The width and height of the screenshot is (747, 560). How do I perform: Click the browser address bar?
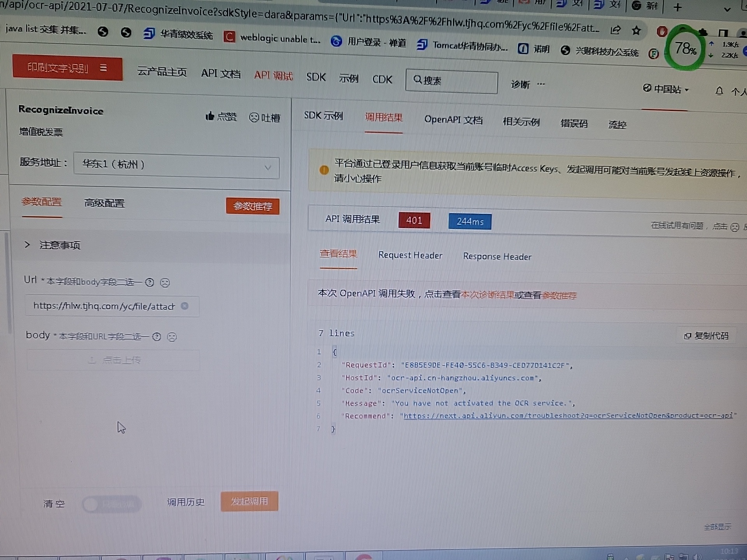point(300,17)
